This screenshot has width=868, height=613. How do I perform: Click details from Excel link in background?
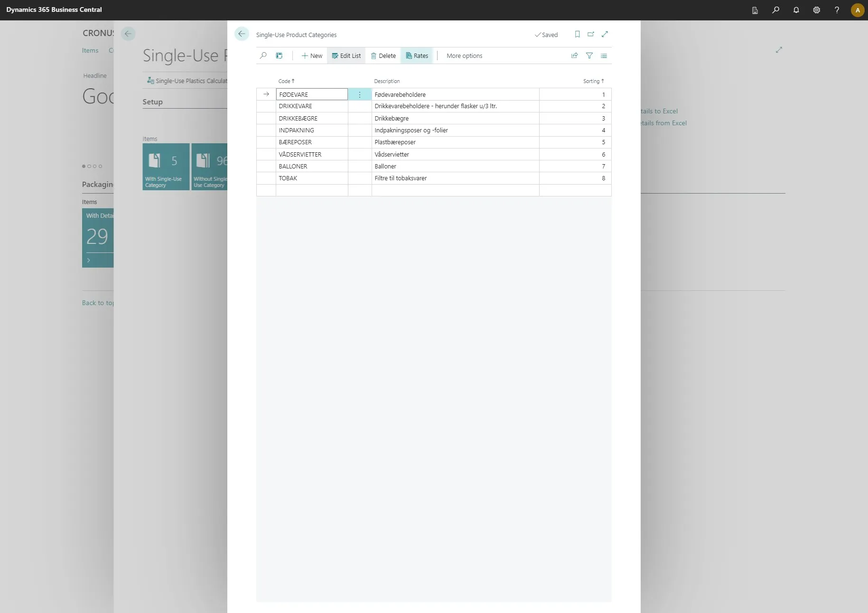click(x=663, y=123)
